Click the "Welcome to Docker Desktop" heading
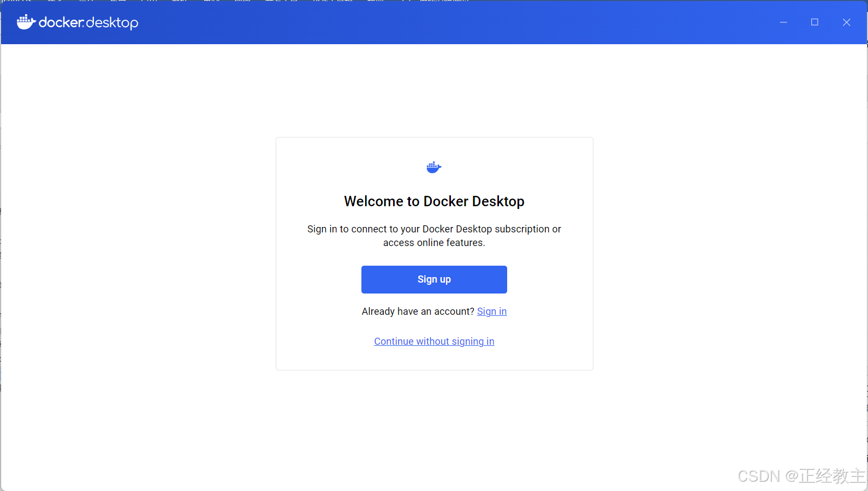This screenshot has width=868, height=491. 434,201
